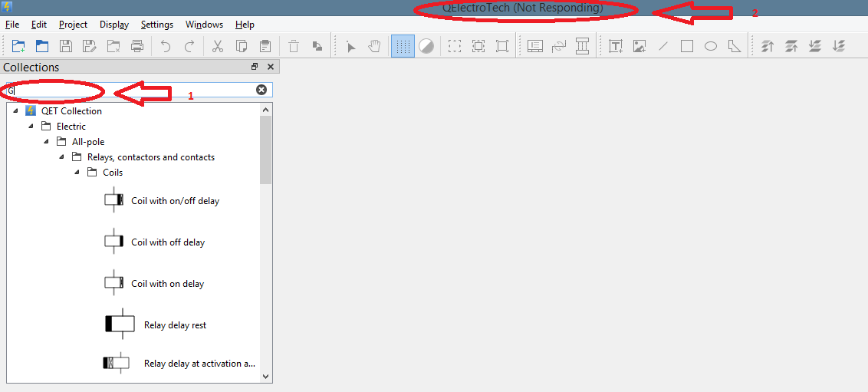
Task: Collapse the Coils folder
Action: click(77, 173)
